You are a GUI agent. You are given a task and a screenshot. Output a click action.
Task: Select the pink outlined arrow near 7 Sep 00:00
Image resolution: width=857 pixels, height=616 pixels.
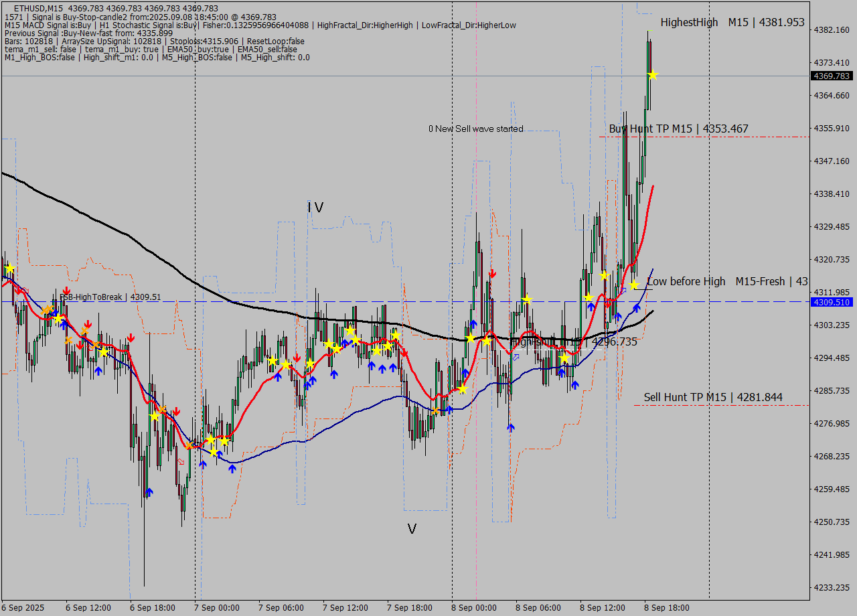click(181, 461)
